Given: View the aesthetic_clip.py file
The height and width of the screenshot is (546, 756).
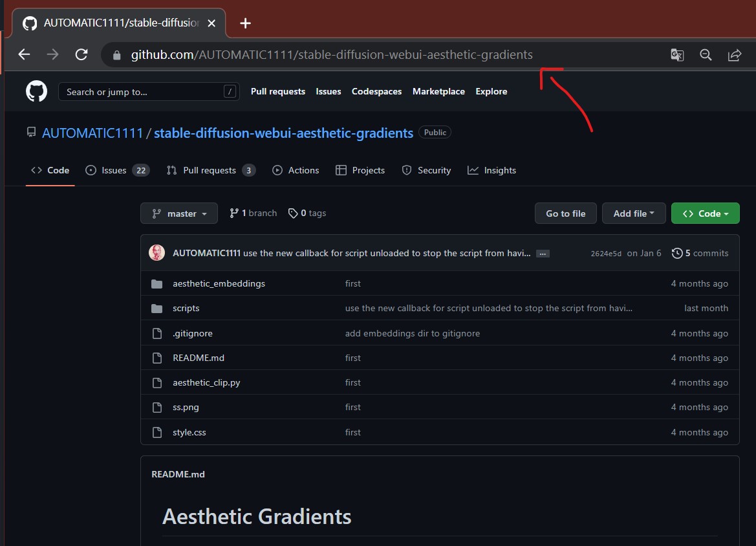Looking at the screenshot, I should (206, 382).
